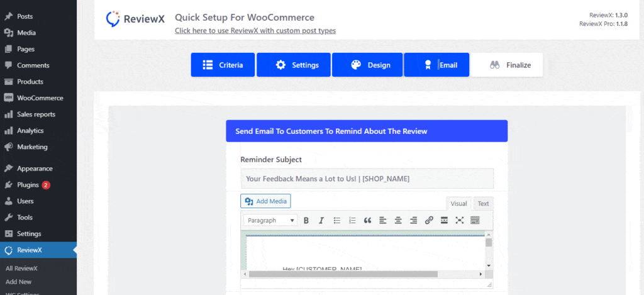Image resolution: width=644 pixels, height=295 pixels.
Task: Open the Email setup step
Action: pos(436,65)
